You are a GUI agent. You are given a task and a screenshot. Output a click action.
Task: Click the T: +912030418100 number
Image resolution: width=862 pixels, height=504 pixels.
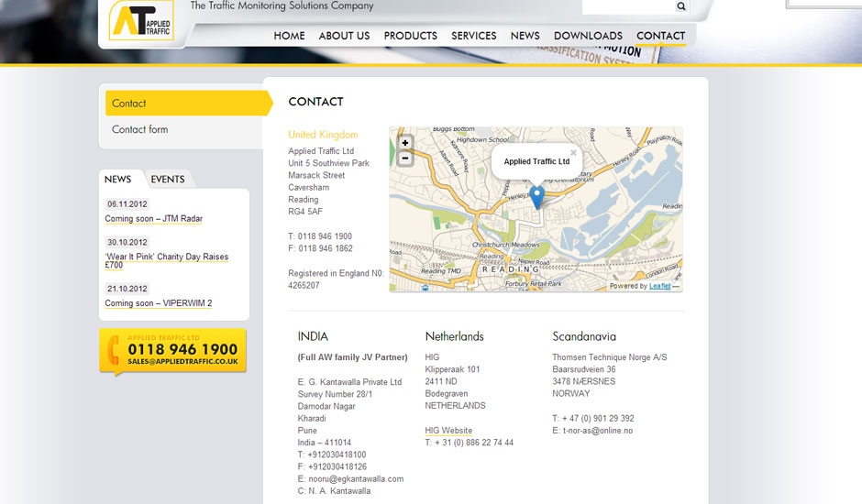332,455
